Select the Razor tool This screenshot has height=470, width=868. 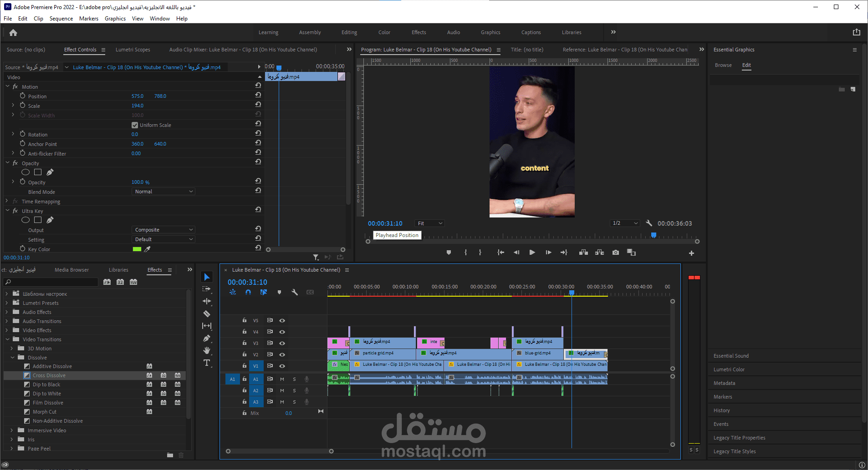click(x=207, y=313)
